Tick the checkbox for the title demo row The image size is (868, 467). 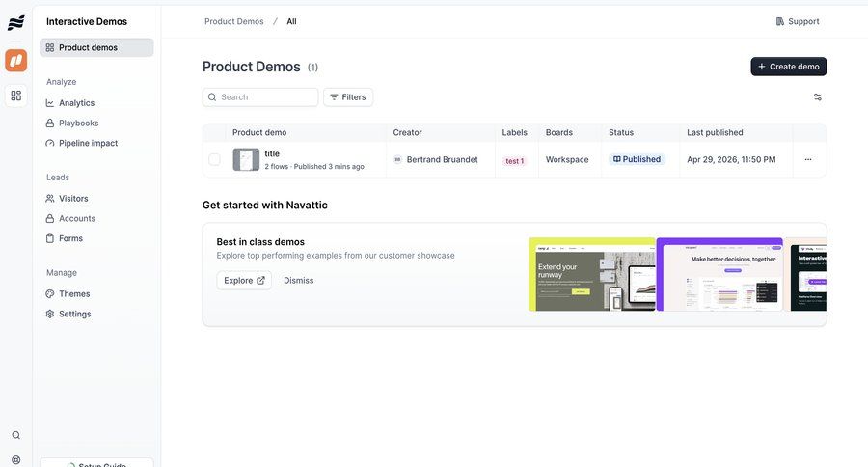(214, 159)
